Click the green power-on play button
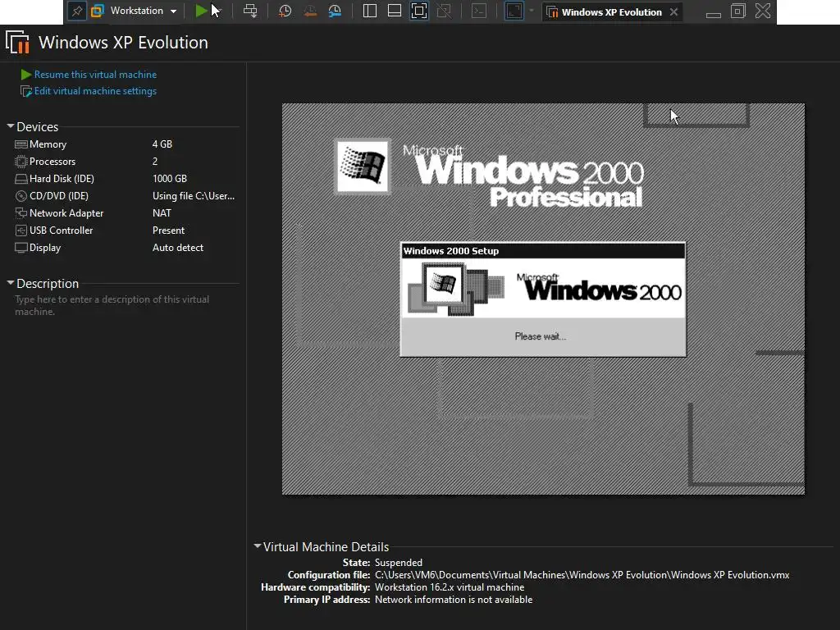 [201, 11]
